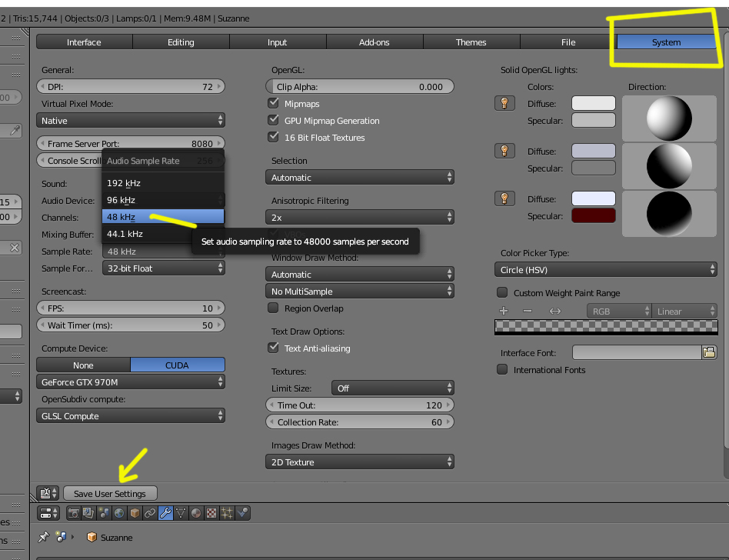Open the User Preferences editor type selector
The height and width of the screenshot is (560, 729).
tap(48, 493)
